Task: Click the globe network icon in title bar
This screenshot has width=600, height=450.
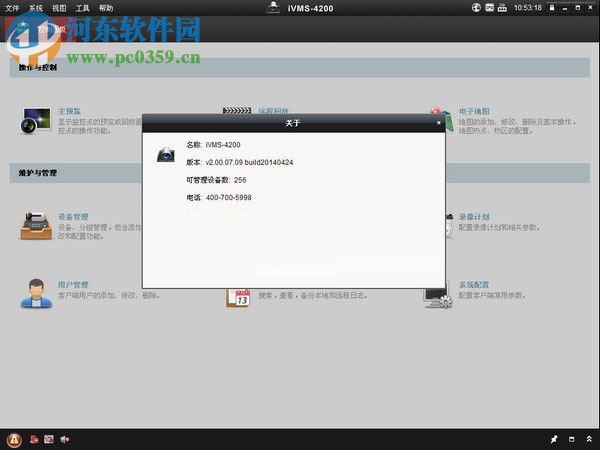Action: [x=476, y=8]
